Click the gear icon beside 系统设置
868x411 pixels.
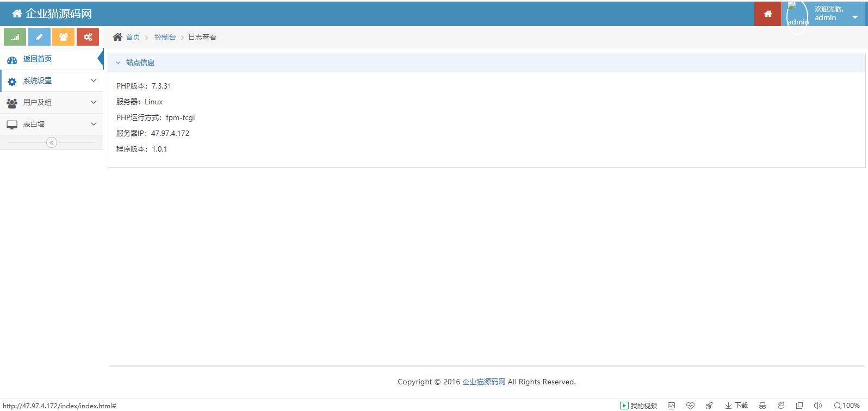[12, 81]
